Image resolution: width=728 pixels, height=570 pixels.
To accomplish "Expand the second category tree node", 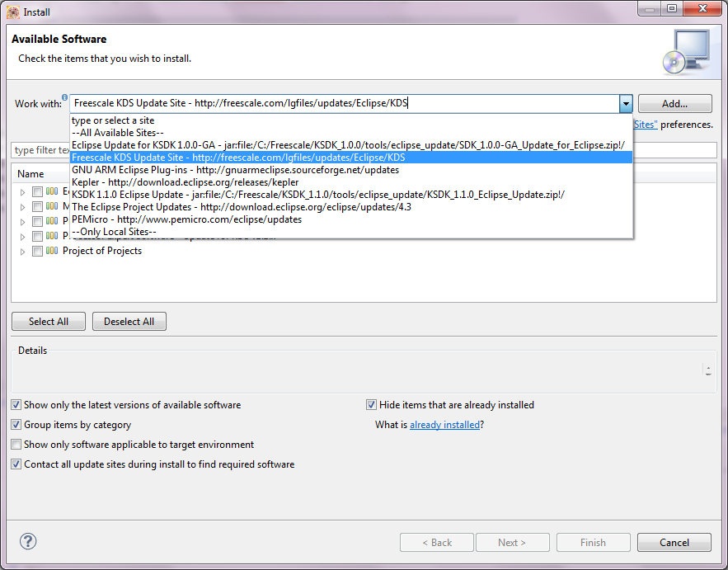I will pyautogui.click(x=22, y=207).
